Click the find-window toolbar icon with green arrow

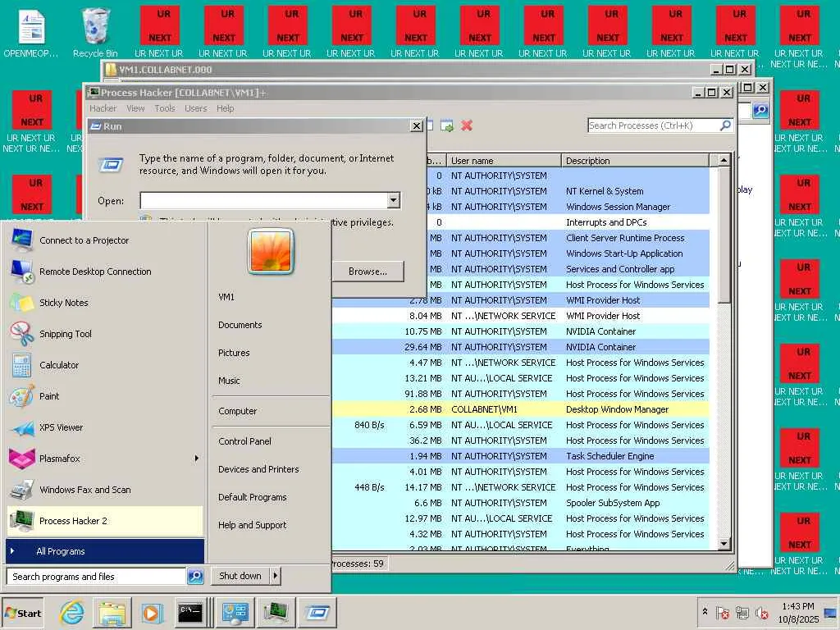447,126
